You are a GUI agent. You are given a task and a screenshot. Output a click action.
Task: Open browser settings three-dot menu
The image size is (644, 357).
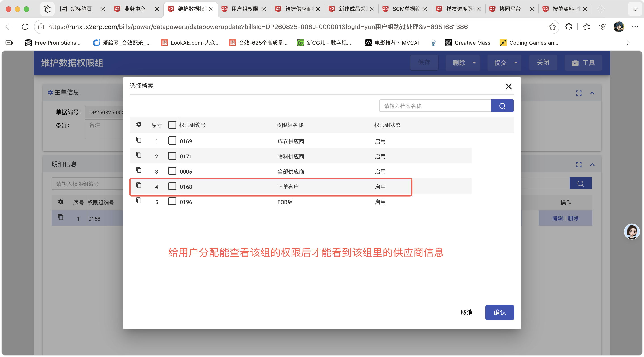pyautogui.click(x=635, y=27)
